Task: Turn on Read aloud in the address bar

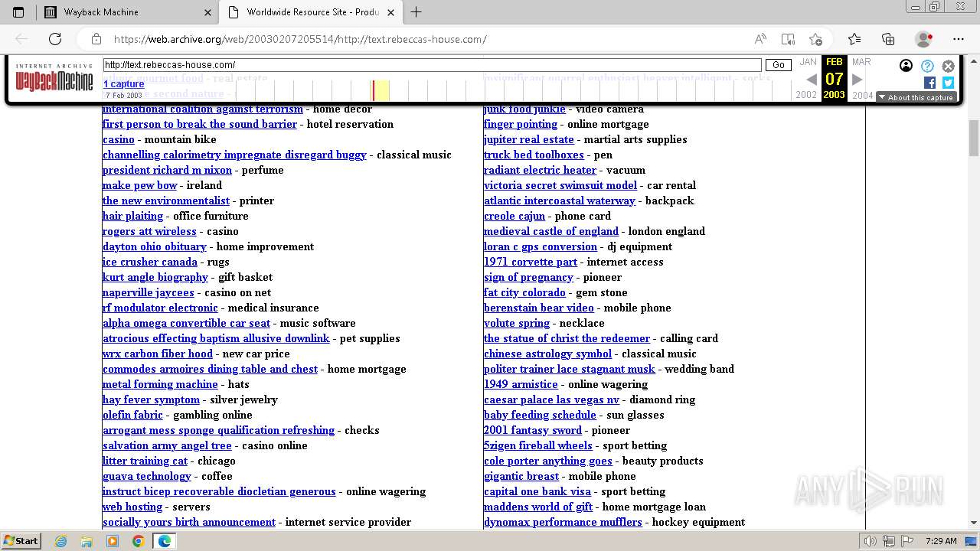Action: coord(760,39)
